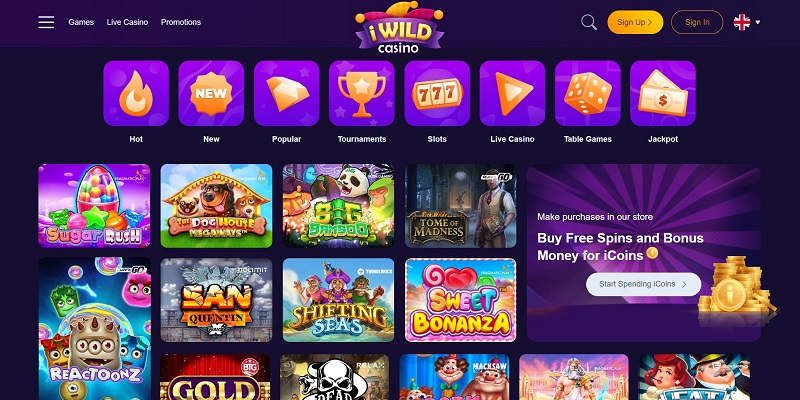Image resolution: width=800 pixels, height=400 pixels.
Task: Click the iWild casino logo
Action: (x=399, y=27)
